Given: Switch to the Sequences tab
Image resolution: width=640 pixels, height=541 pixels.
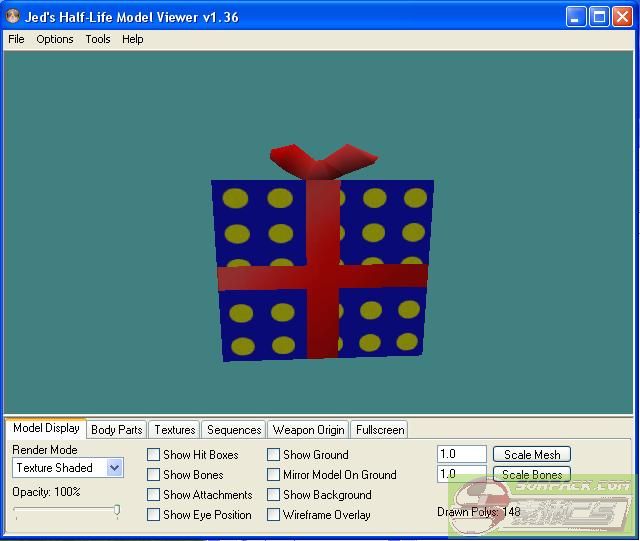Looking at the screenshot, I should tap(234, 430).
